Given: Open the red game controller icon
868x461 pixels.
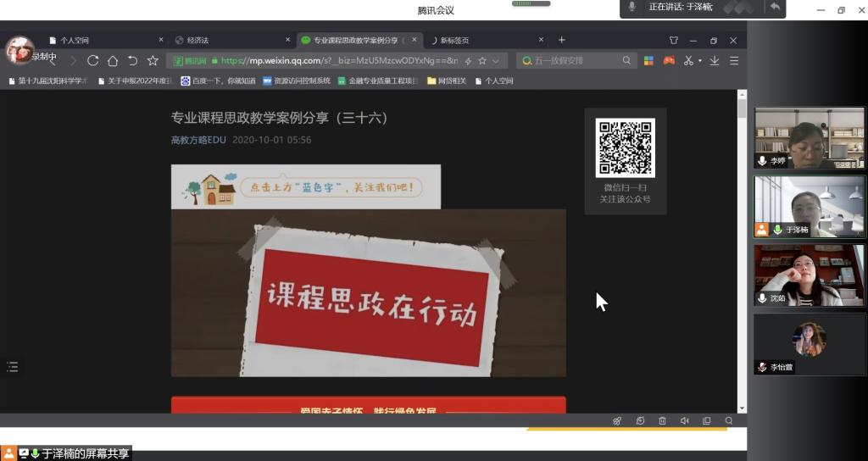Looking at the screenshot, I should pyautogui.click(x=669, y=60).
